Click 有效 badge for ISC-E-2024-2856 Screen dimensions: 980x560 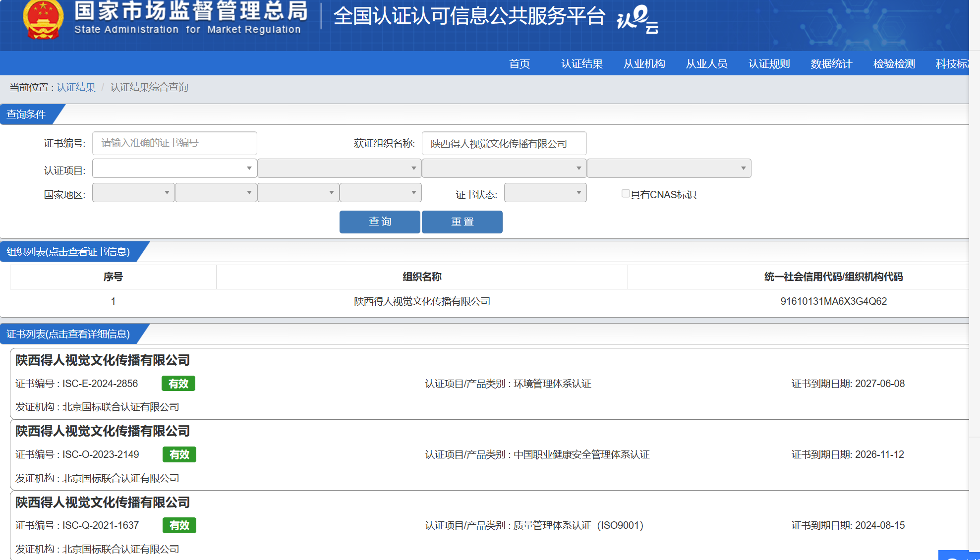[178, 384]
